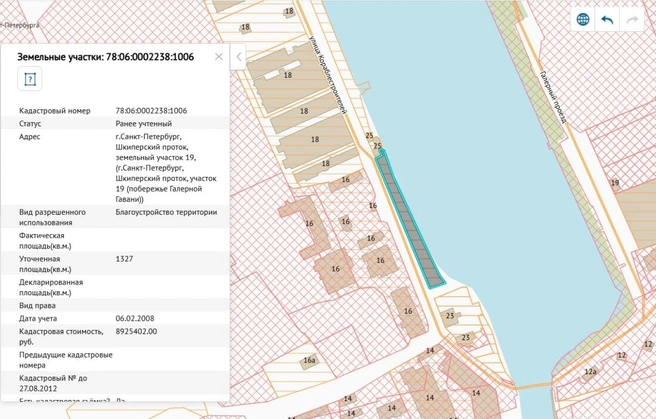The image size is (656, 419).
Task: Click the Предыдущие кадастровые номера label
Action: pos(66,360)
